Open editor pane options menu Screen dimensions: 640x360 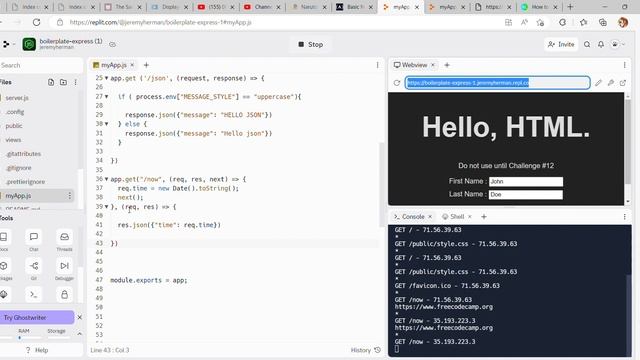click(378, 65)
